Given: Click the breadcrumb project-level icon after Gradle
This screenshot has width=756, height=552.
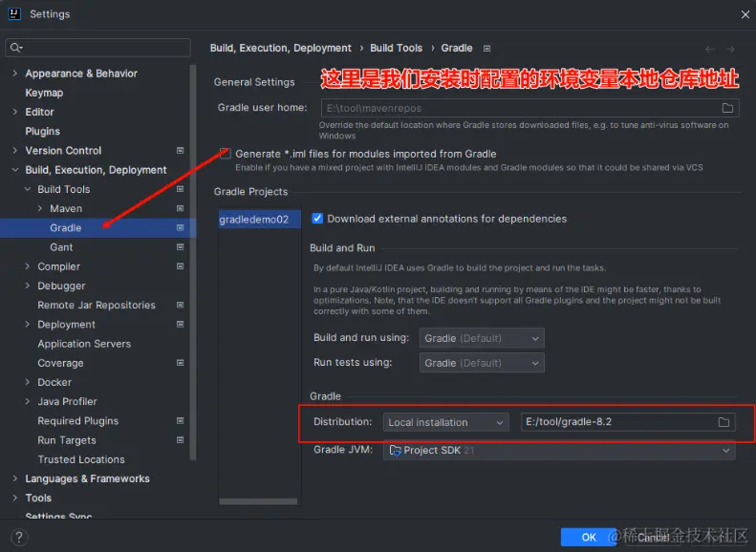Looking at the screenshot, I should tap(487, 49).
